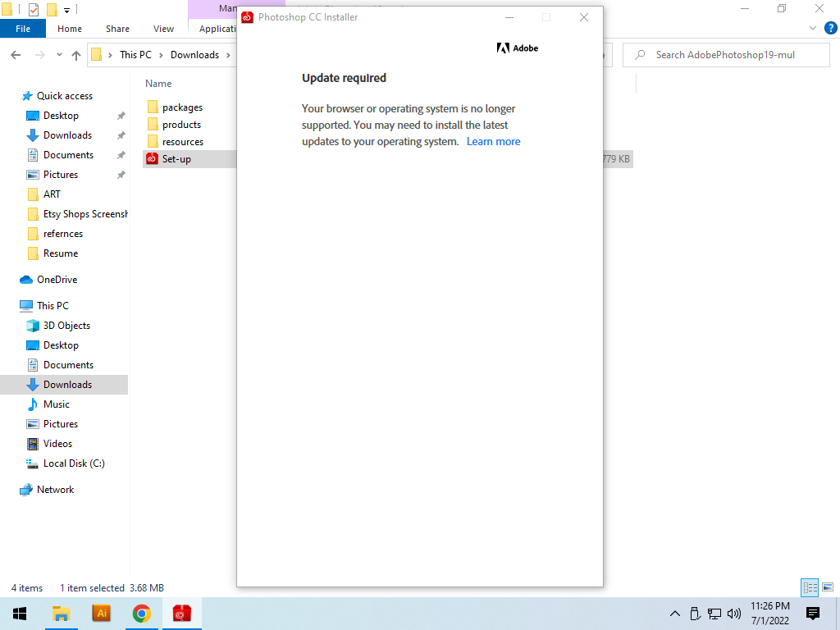Image resolution: width=840 pixels, height=630 pixels.
Task: Switch to the View ribbon tab
Action: [163, 28]
